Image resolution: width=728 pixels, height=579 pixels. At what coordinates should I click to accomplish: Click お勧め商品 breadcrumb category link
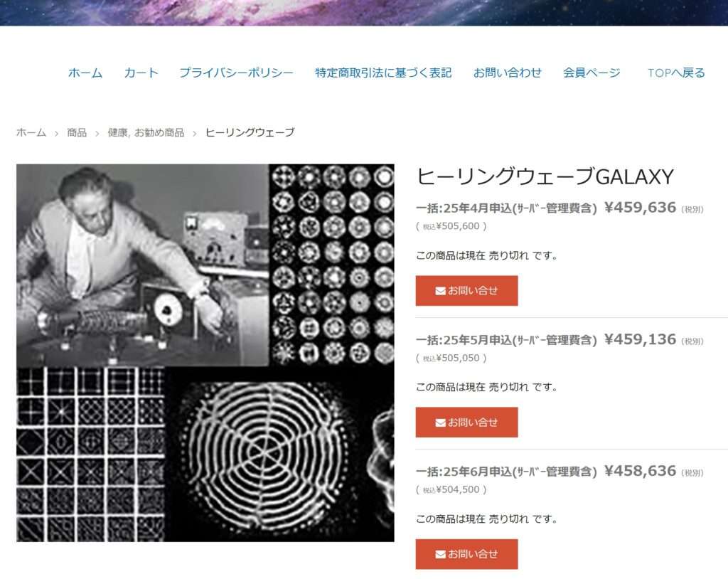click(159, 132)
